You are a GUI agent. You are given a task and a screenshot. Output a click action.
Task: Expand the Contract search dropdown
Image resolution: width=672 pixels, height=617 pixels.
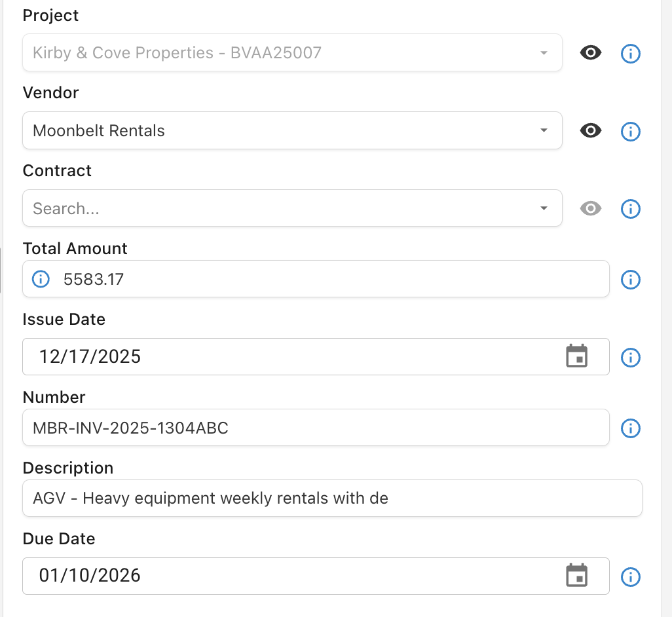click(x=543, y=208)
